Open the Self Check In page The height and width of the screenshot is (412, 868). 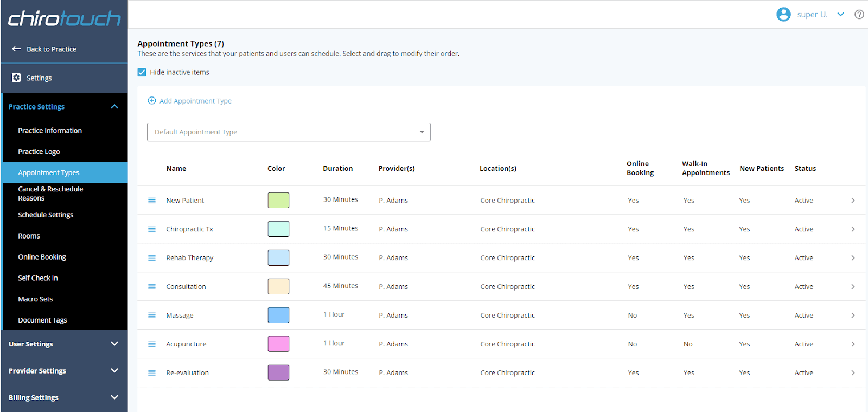[x=38, y=278]
